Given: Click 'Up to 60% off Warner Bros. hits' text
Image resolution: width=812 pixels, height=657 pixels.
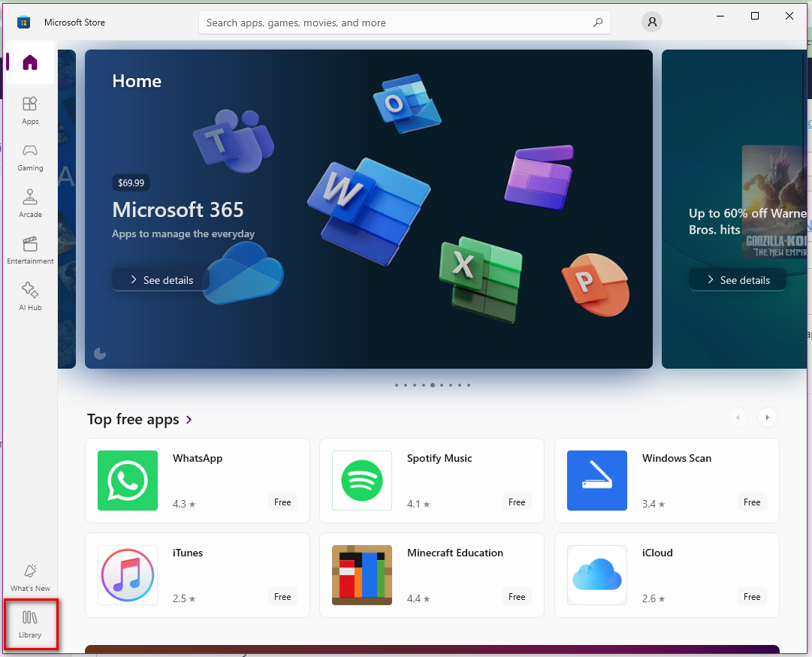Looking at the screenshot, I should point(747,221).
